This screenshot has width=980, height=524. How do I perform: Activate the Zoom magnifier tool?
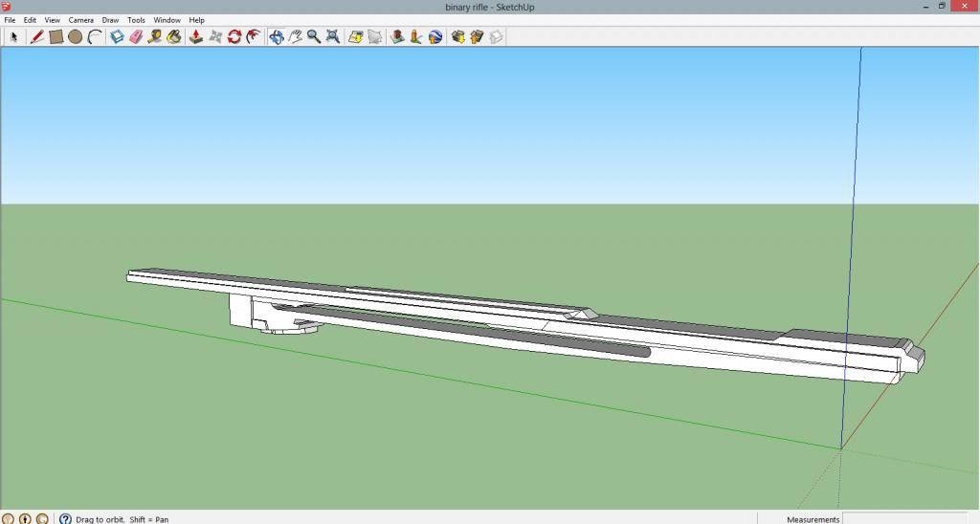[x=314, y=37]
